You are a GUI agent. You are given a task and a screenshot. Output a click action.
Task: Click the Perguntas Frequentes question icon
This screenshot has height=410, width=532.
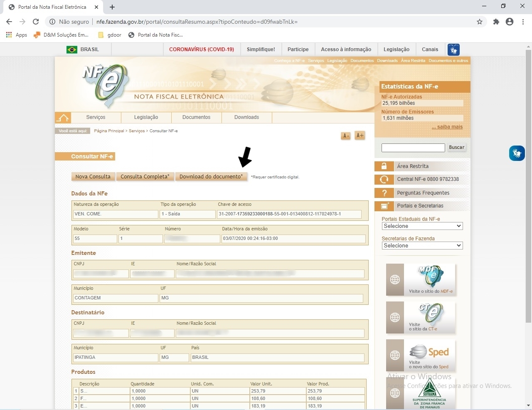click(x=384, y=193)
